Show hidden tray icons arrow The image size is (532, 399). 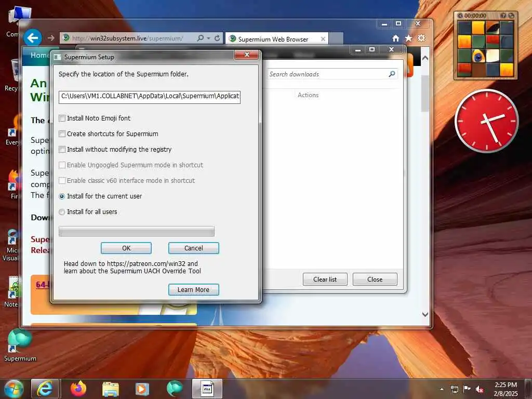[x=442, y=389]
